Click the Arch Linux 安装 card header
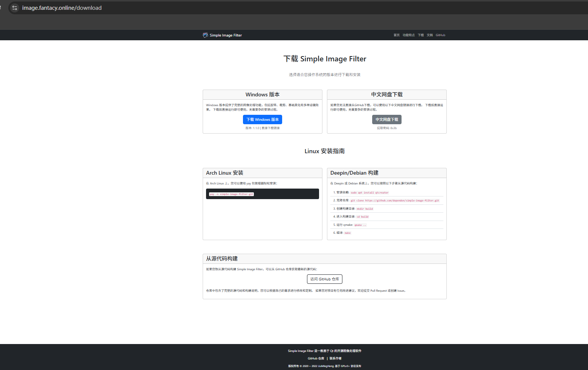 [263, 173]
